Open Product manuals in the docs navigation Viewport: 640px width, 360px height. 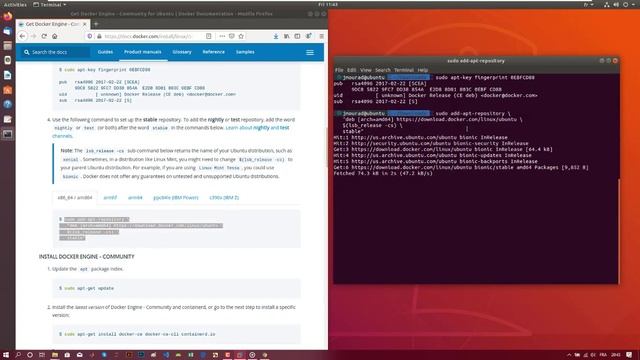(x=143, y=52)
